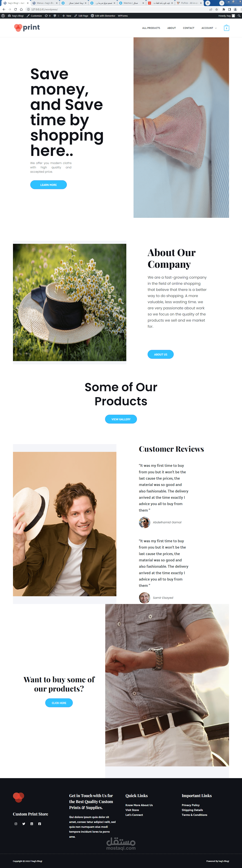
Task: Open the New content menu in admin bar
Action: pos(67,16)
